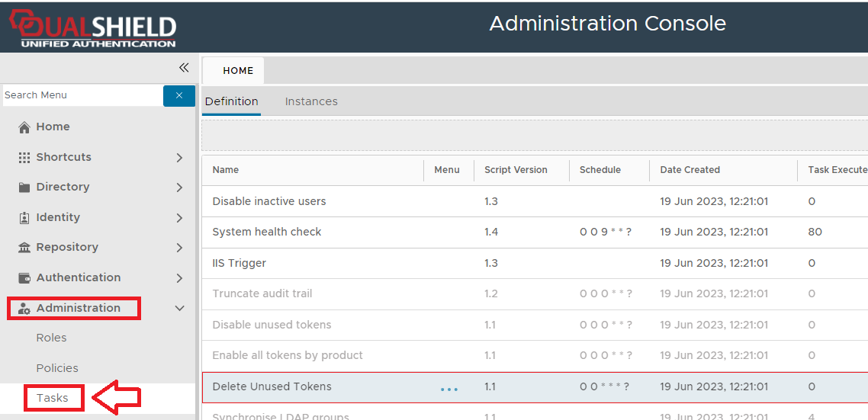Image resolution: width=868 pixels, height=420 pixels.
Task: Clear the menu search with X button
Action: 179,95
